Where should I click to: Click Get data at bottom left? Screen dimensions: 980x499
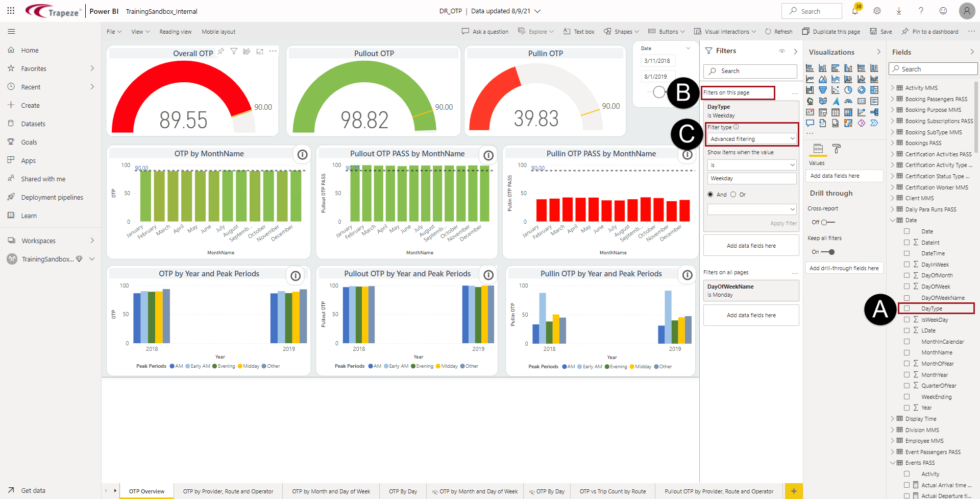pos(33,490)
